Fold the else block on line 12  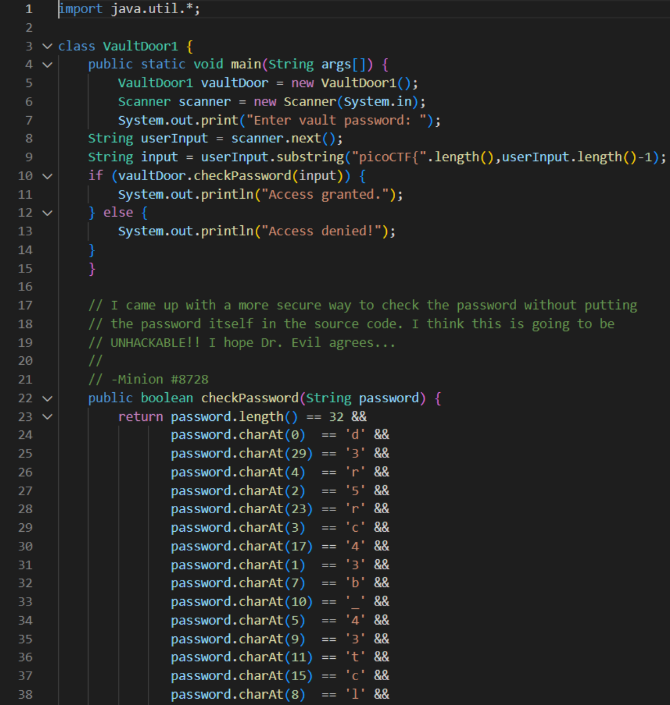click(x=47, y=213)
